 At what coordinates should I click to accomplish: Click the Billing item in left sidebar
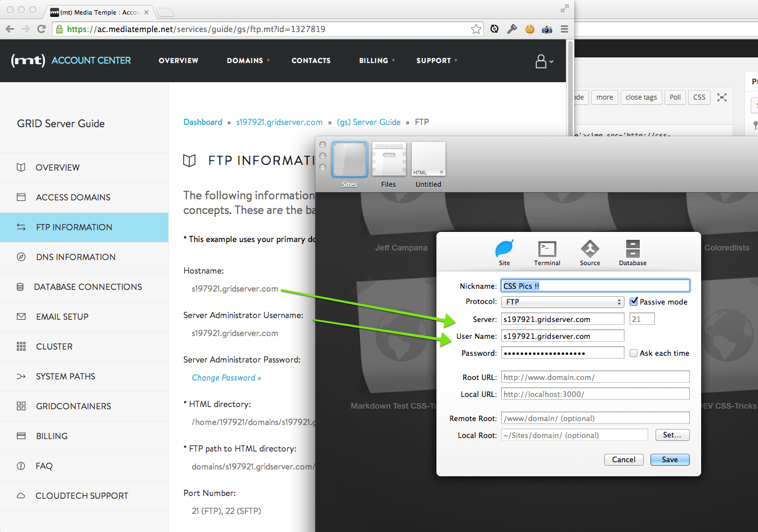(x=84, y=436)
